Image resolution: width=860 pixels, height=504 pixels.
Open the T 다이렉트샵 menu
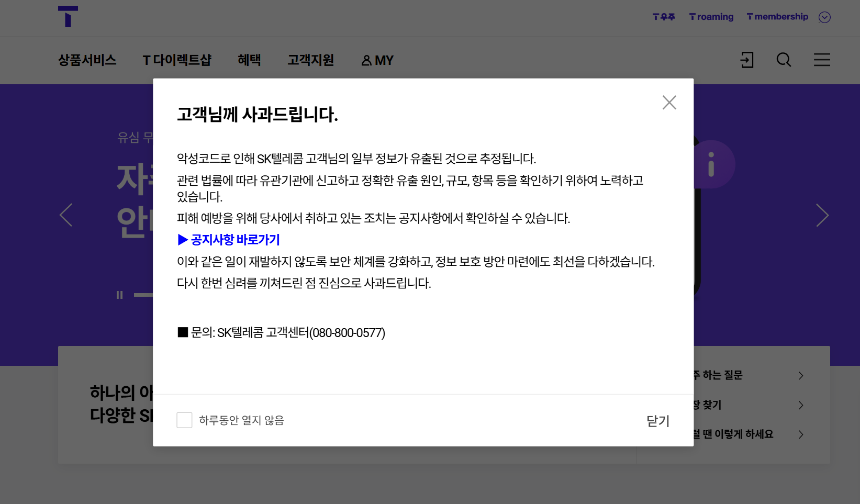coord(177,60)
